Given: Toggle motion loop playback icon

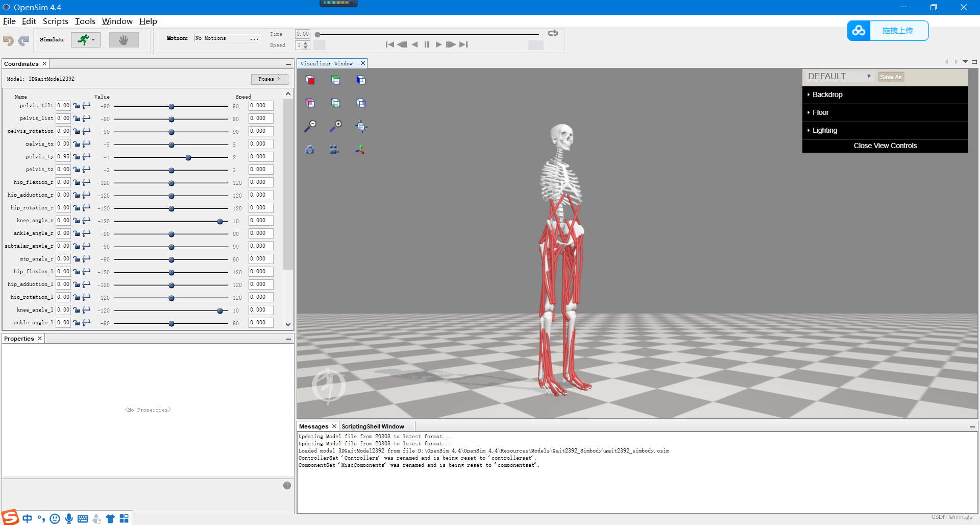Looking at the screenshot, I should click(553, 34).
